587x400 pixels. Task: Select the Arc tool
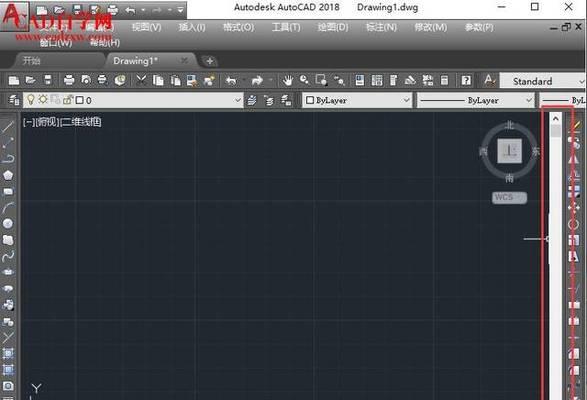pos(8,207)
